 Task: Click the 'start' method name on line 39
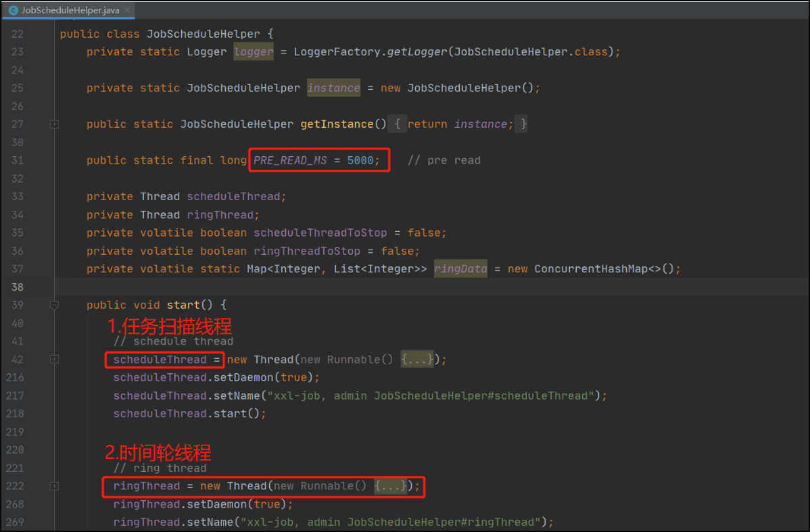point(183,306)
